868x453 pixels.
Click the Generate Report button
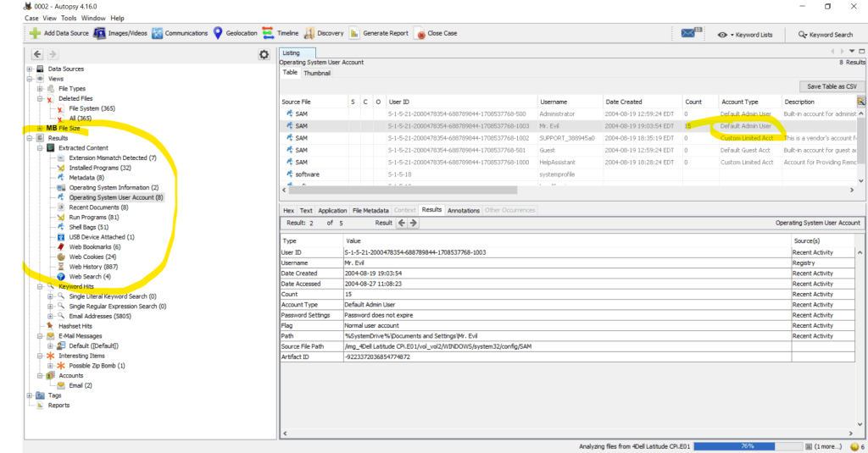(378, 34)
